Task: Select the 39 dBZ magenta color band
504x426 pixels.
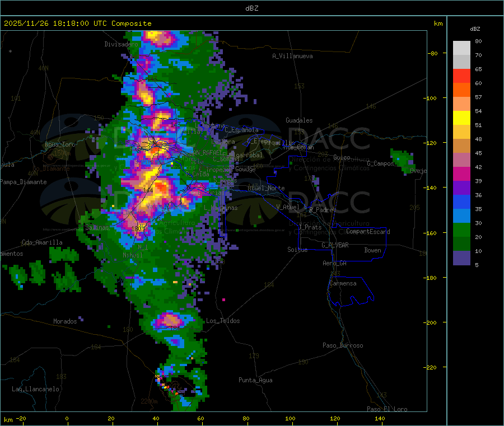Action: (x=461, y=174)
